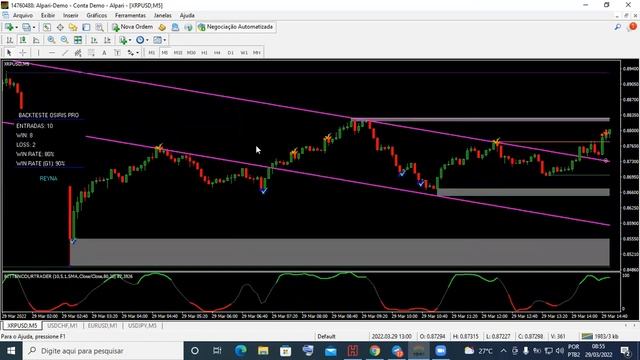Open the Ferramentas menu
Viewport: 640px width, 360px height.
tap(130, 16)
